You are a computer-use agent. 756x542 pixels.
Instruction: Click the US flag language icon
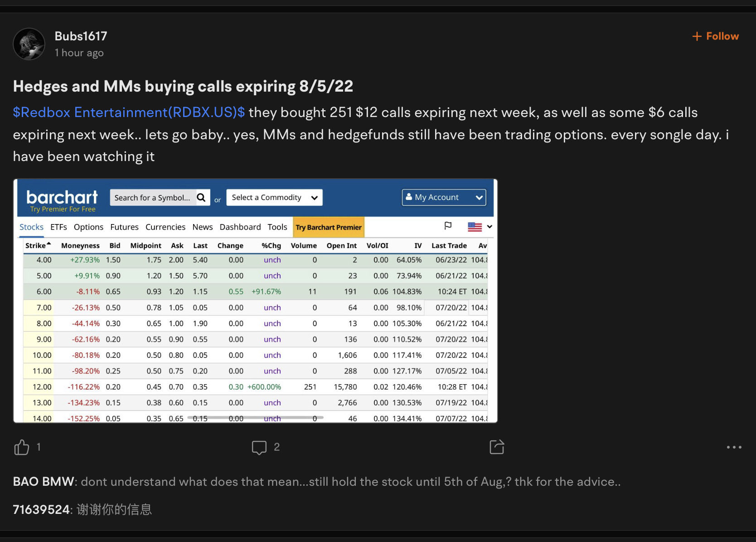pos(475,227)
